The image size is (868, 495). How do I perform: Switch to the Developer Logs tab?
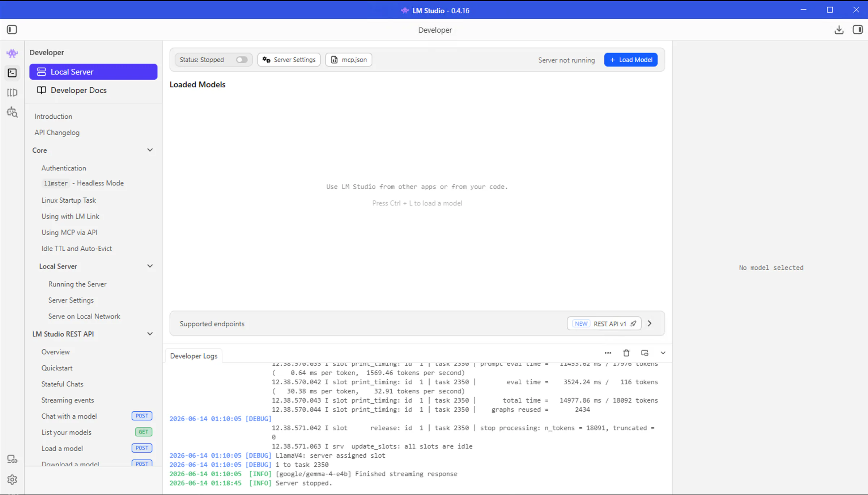193,356
